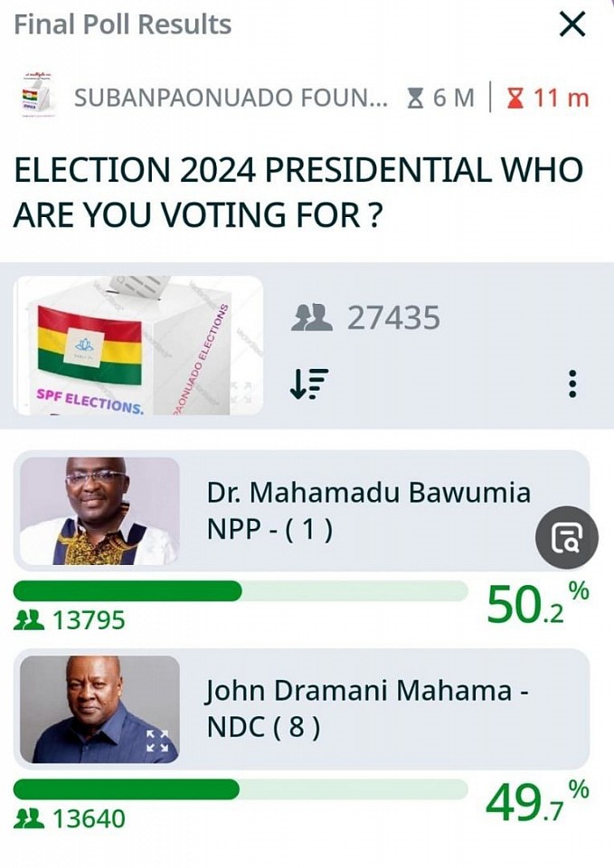This screenshot has height=868, width=614.
Task: Click Bawumia's 50.2% progress bar
Action: pyautogui.click(x=241, y=590)
